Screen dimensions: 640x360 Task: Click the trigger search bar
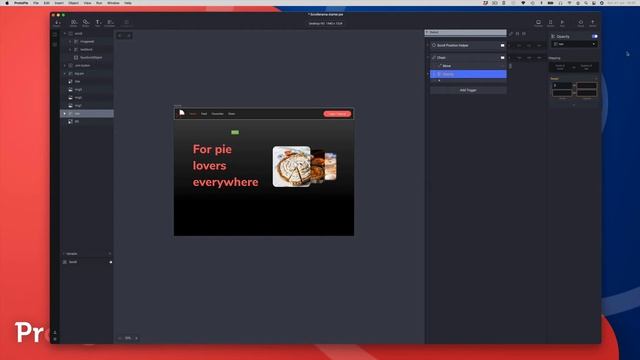point(465,32)
